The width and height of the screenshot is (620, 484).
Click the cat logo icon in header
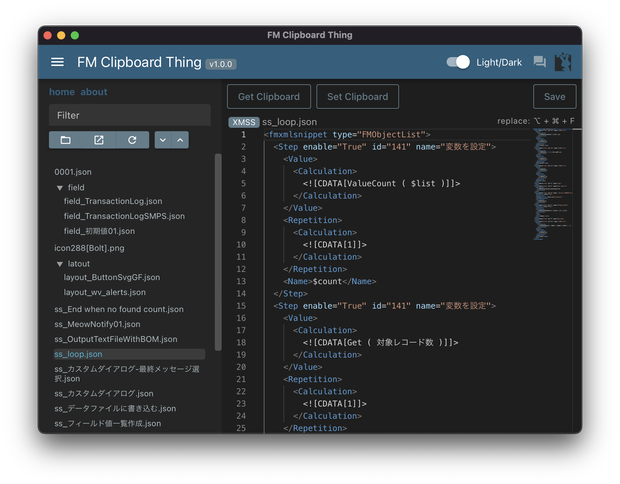(x=563, y=62)
